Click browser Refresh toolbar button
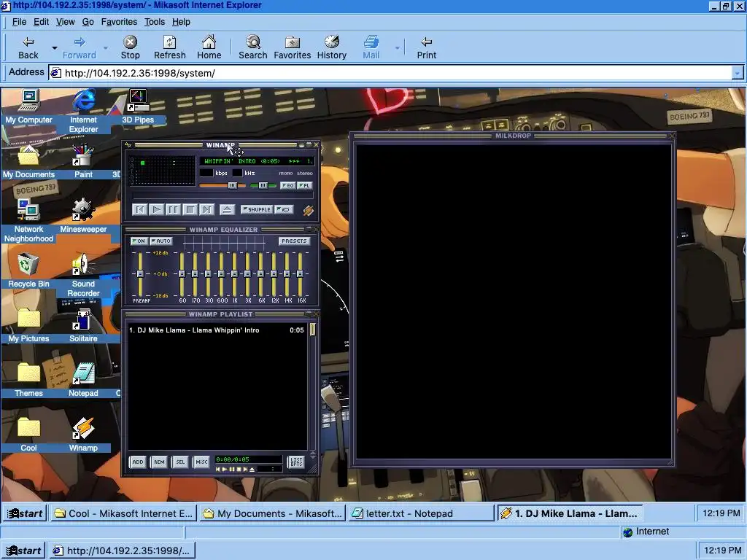The image size is (747, 560). click(169, 47)
